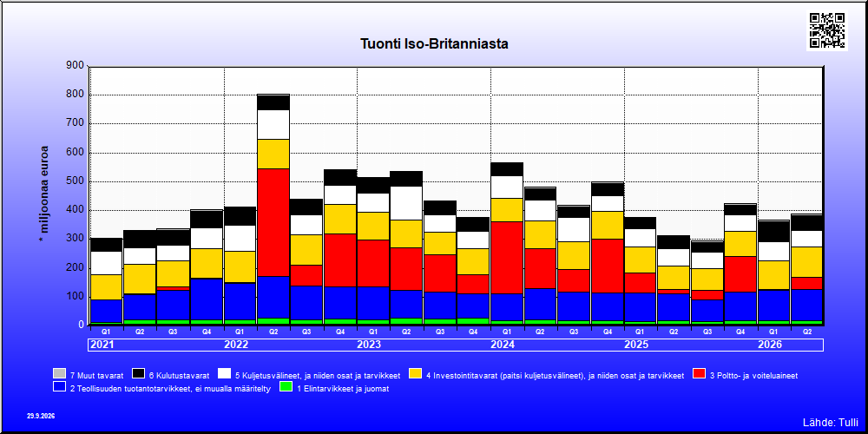Click the year label 2025 on the axis
The height and width of the screenshot is (434, 868).
(636, 345)
